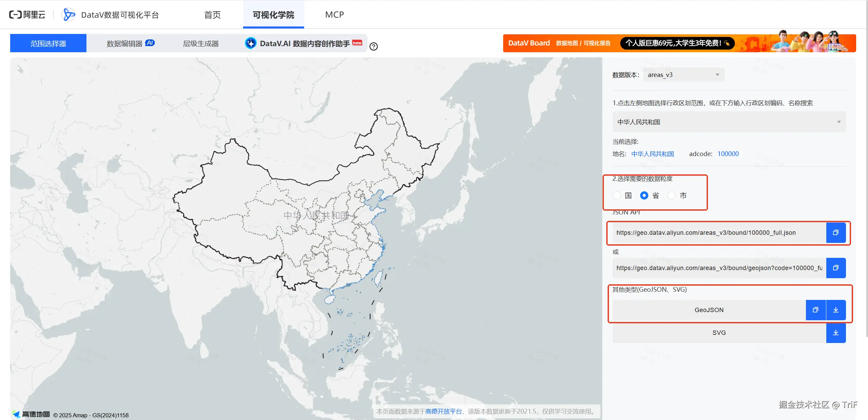Open the 层级生成器 tab
This screenshot has height=420, width=868.
[201, 43]
